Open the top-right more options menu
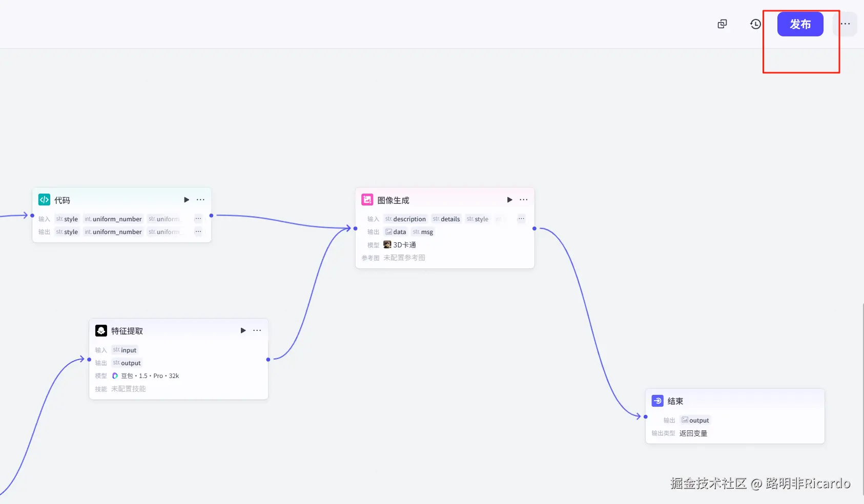This screenshot has height=504, width=864. coord(845,24)
